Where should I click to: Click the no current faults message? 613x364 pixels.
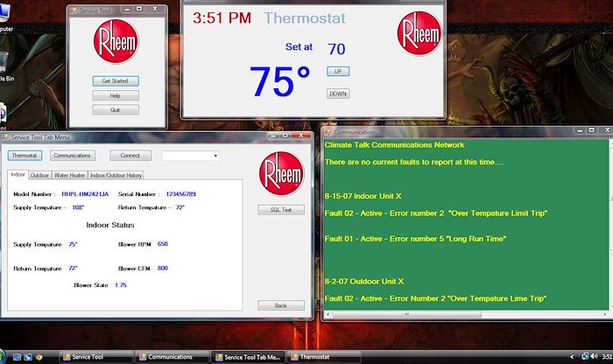coord(414,162)
